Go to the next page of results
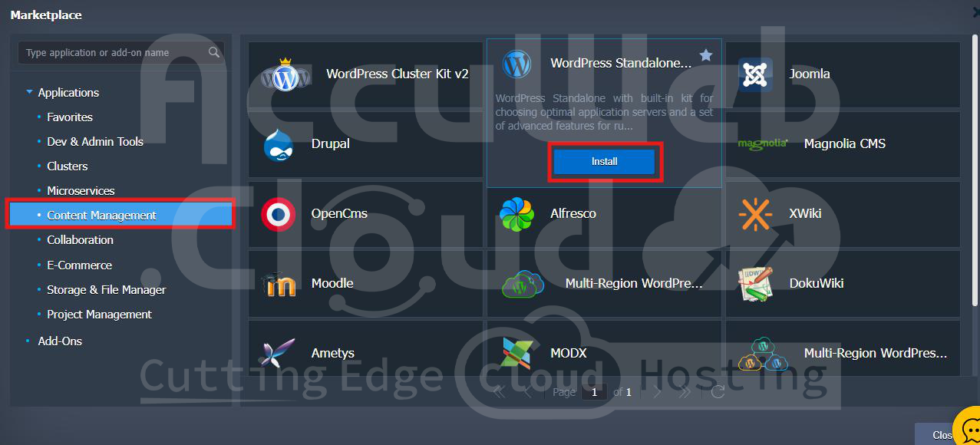This screenshot has height=445, width=980. tap(657, 392)
